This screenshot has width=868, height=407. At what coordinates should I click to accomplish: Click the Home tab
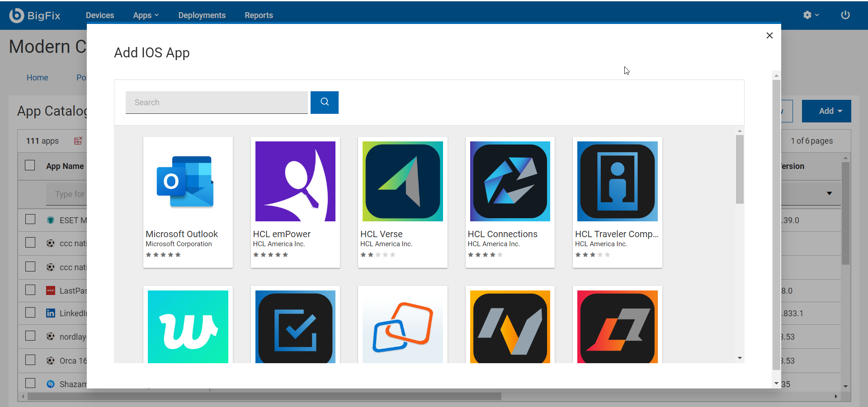[x=37, y=77]
